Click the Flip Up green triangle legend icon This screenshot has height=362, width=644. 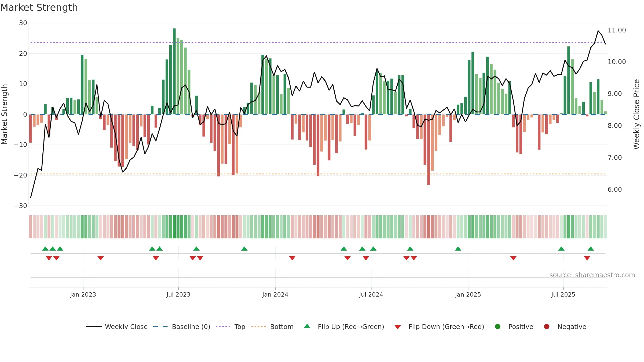click(307, 326)
